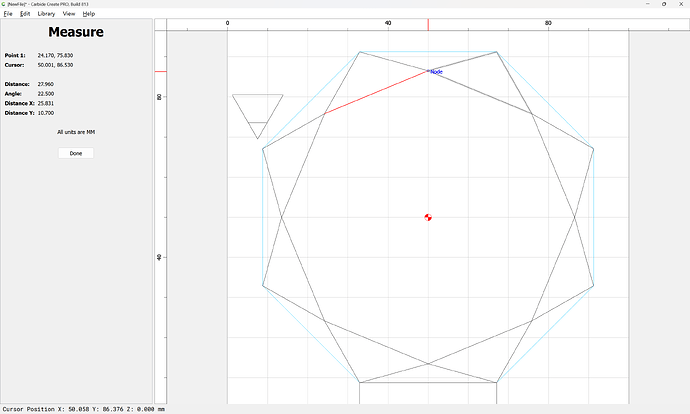Select the small triangle shape
Screen dimensions: 690x414
[x=257, y=116]
